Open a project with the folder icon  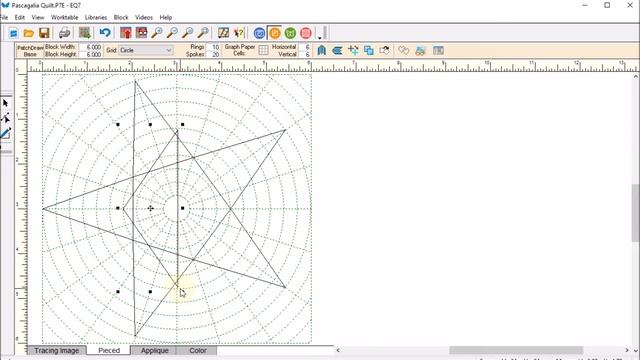[x=29, y=33]
